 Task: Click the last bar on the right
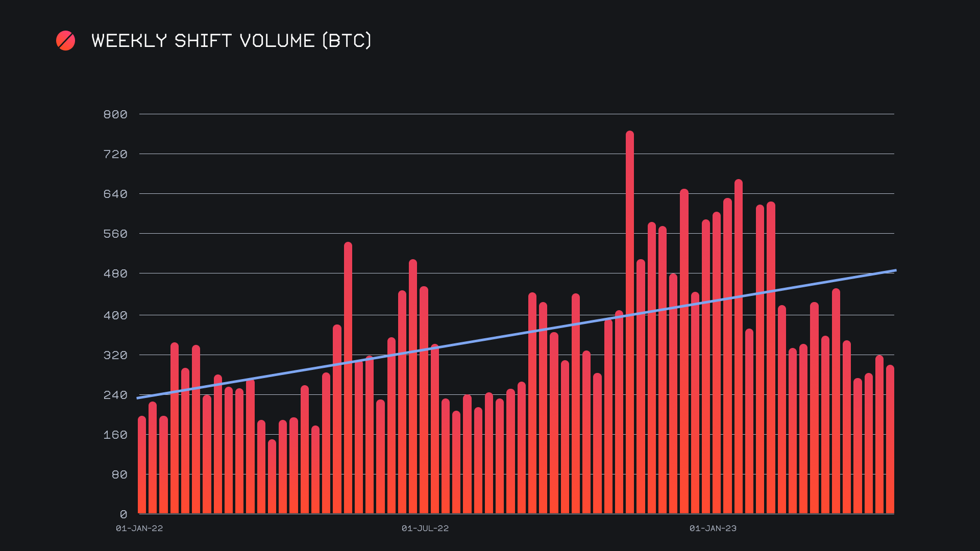click(890, 439)
